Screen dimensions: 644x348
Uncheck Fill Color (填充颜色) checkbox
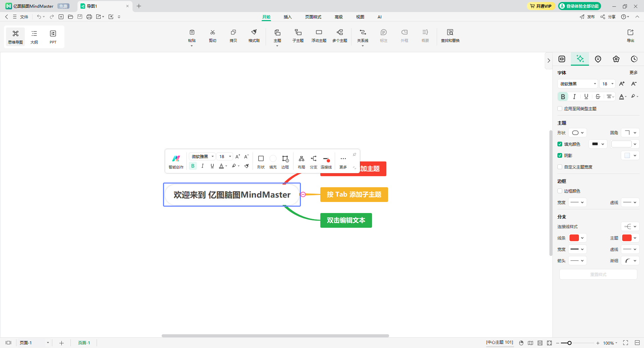coord(560,144)
